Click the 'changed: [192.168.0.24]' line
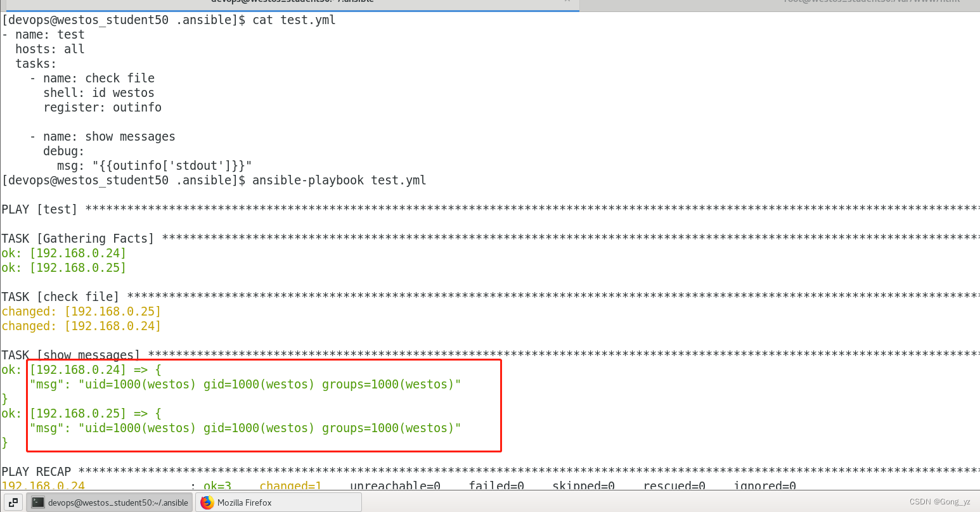 pyautogui.click(x=81, y=326)
